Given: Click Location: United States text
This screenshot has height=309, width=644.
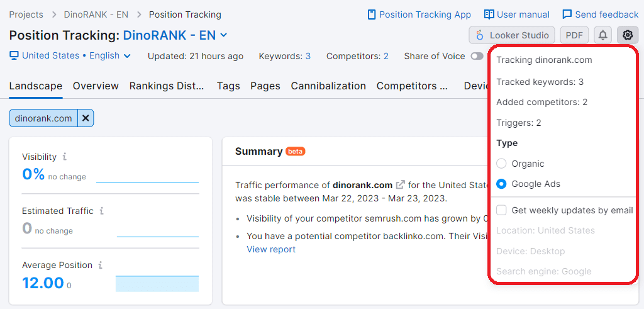Looking at the screenshot, I should (545, 230).
